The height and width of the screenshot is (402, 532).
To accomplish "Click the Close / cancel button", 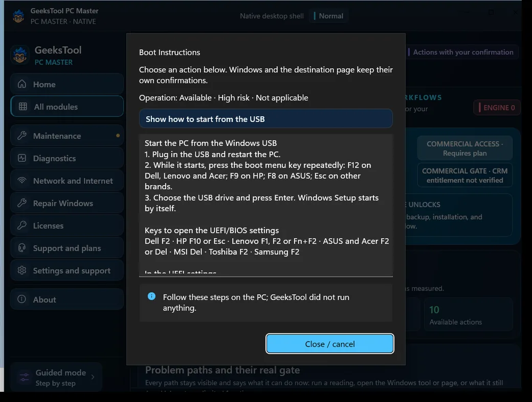I will coord(330,344).
